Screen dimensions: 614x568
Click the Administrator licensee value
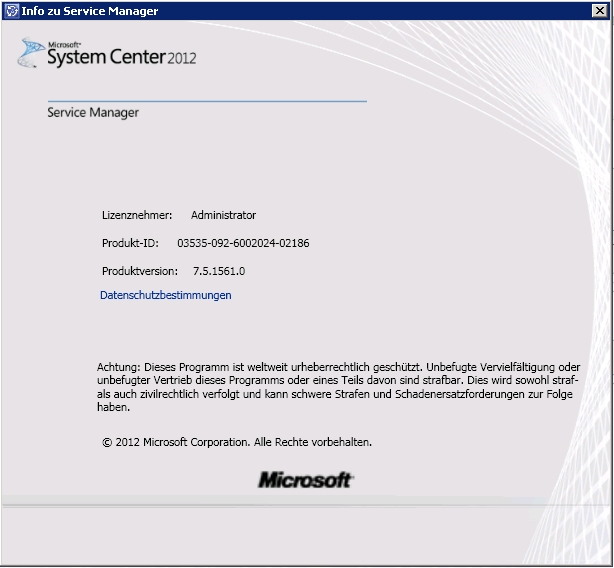tap(223, 215)
